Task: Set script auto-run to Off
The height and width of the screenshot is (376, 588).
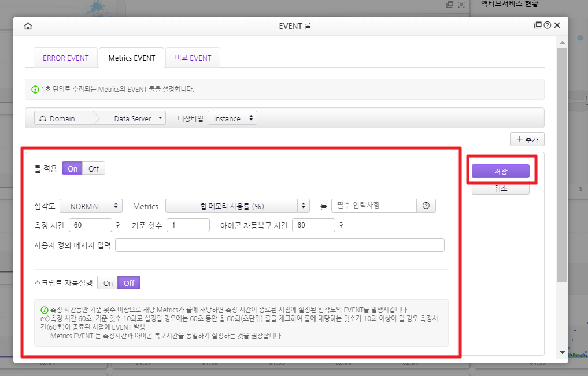Action: click(129, 283)
